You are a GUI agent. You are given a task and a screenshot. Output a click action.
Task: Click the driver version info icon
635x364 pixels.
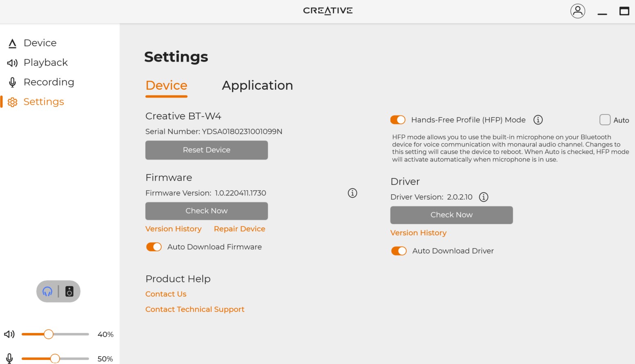[x=483, y=197]
